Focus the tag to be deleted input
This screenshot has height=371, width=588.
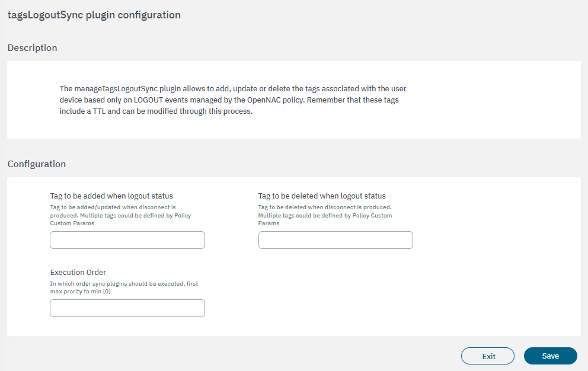335,240
